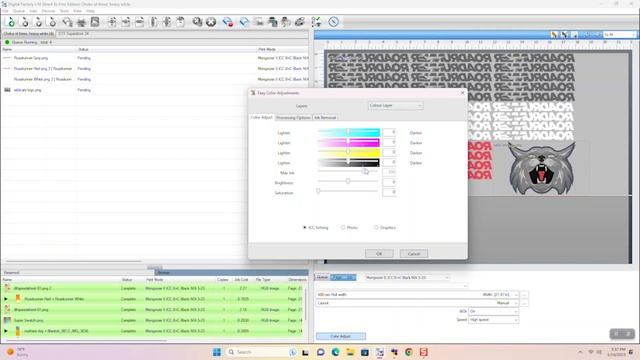This screenshot has width=640, height=360.
Task: Click OK in Easy Color Adjustments dialog
Action: (x=379, y=254)
